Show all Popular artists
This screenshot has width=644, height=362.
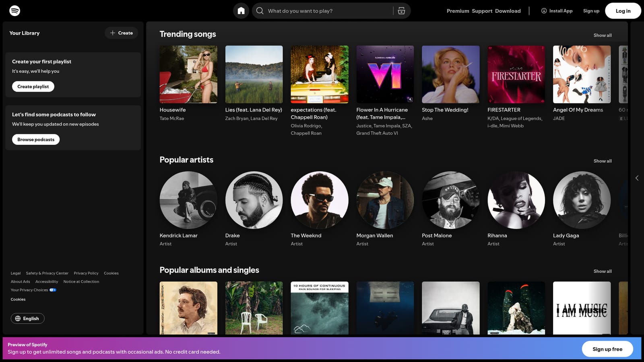(602, 161)
